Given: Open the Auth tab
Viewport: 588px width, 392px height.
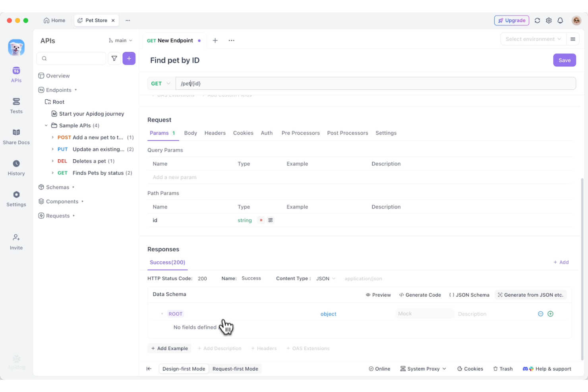Looking at the screenshot, I should tap(267, 133).
